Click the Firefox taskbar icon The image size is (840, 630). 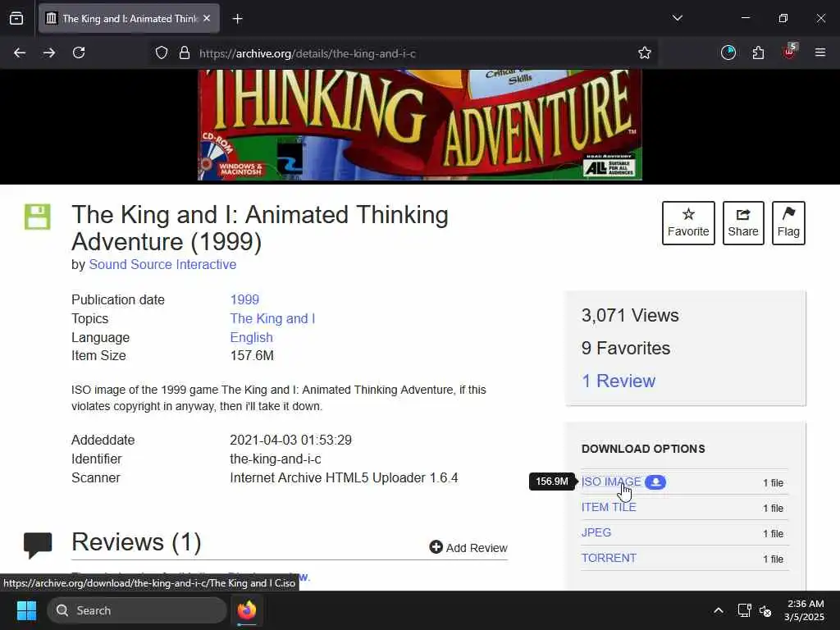pos(247,610)
